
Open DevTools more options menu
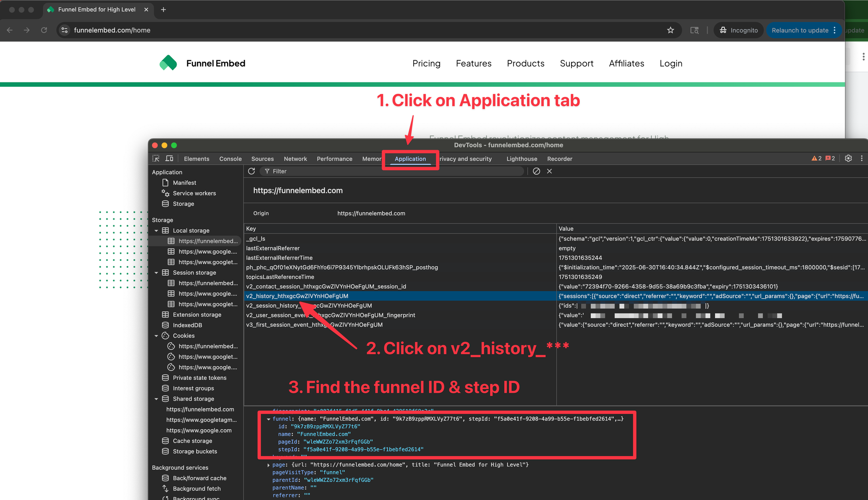coord(861,158)
